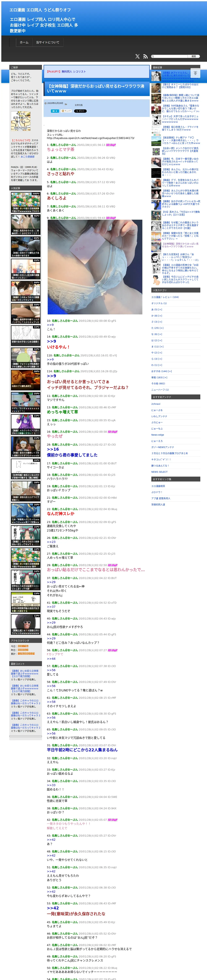The image size is (207, 980).
Task: Click the >>16 anchor in post 28
Action: point(53,449)
